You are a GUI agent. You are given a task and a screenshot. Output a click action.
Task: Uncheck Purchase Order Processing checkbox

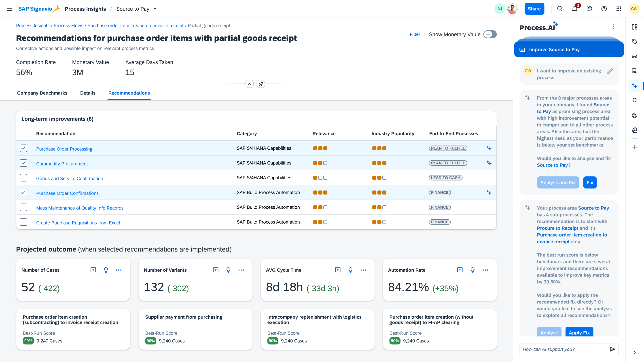point(23,148)
